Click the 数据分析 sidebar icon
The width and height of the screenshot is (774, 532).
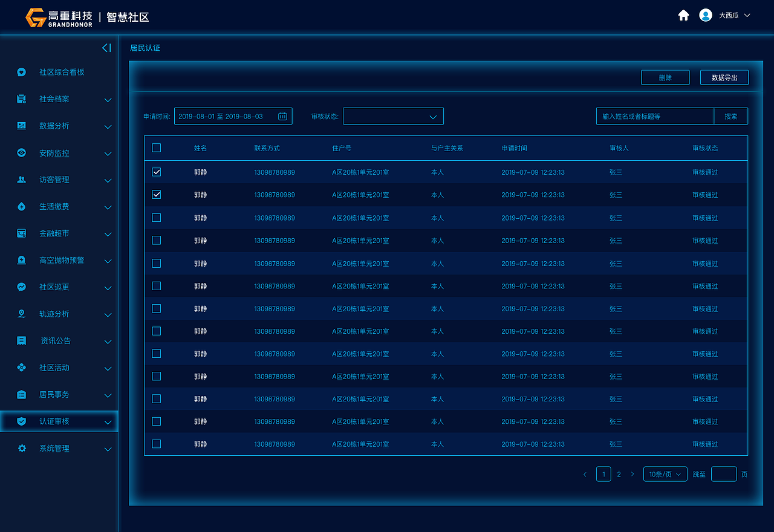click(22, 126)
